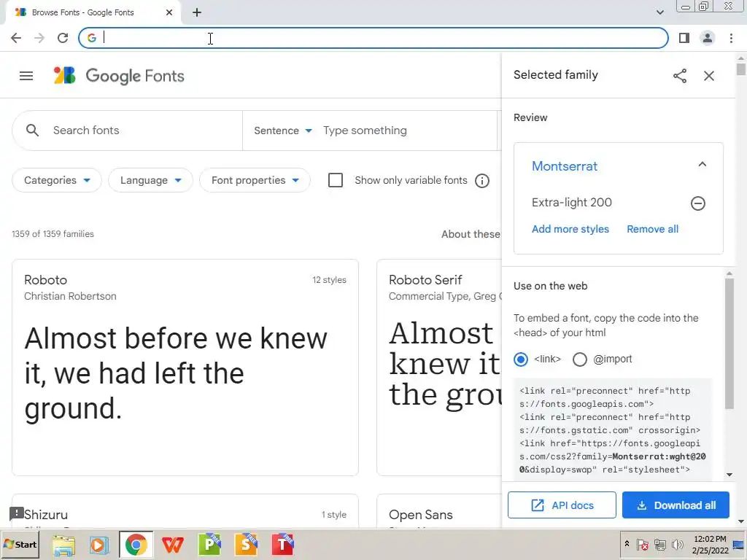The height and width of the screenshot is (560, 747).
Task: Select the @import embed option
Action: 580,359
